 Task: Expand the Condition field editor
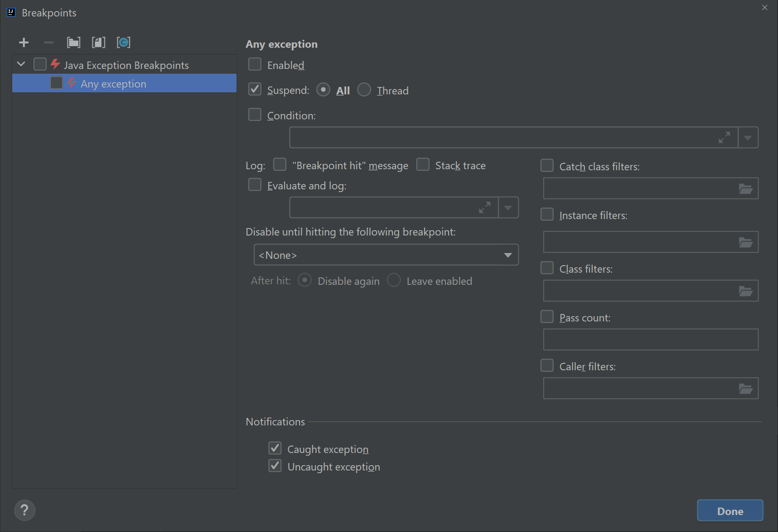coord(724,137)
